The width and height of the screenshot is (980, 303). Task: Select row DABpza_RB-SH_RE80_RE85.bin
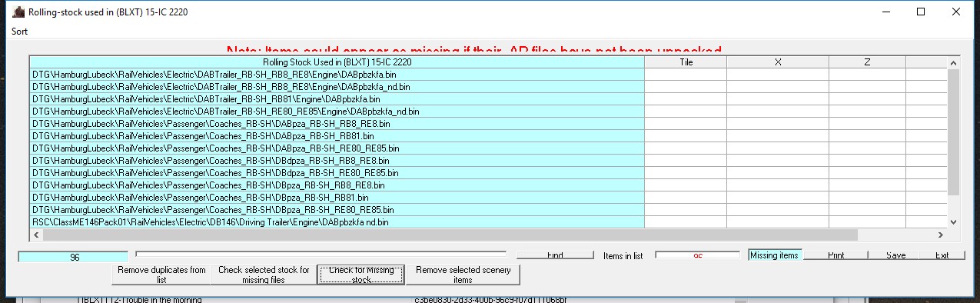tap(337, 148)
